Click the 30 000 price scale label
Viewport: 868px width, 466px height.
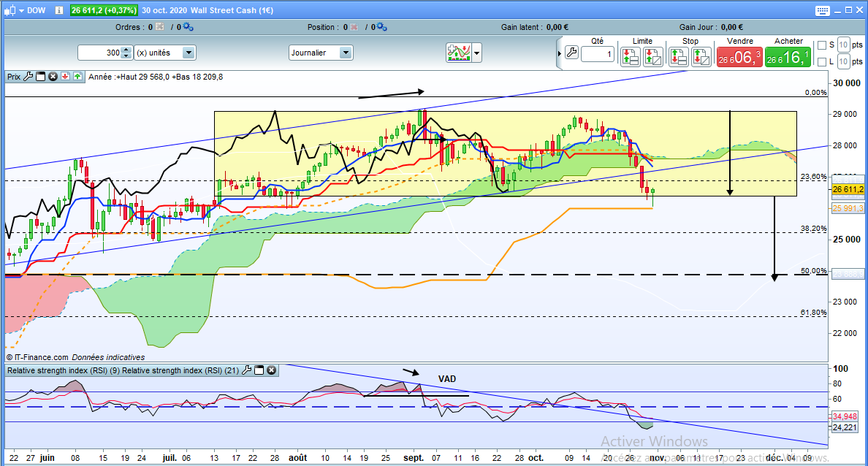coord(847,83)
